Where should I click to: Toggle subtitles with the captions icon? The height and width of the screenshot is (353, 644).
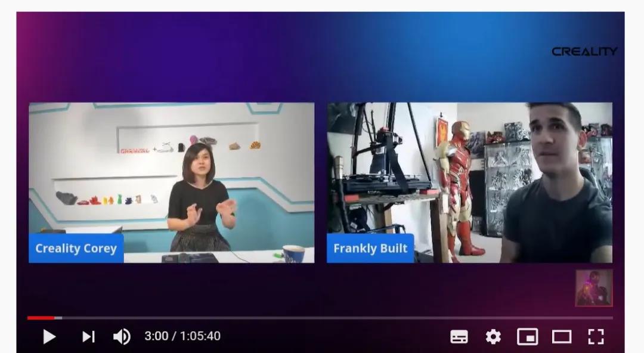tap(459, 336)
